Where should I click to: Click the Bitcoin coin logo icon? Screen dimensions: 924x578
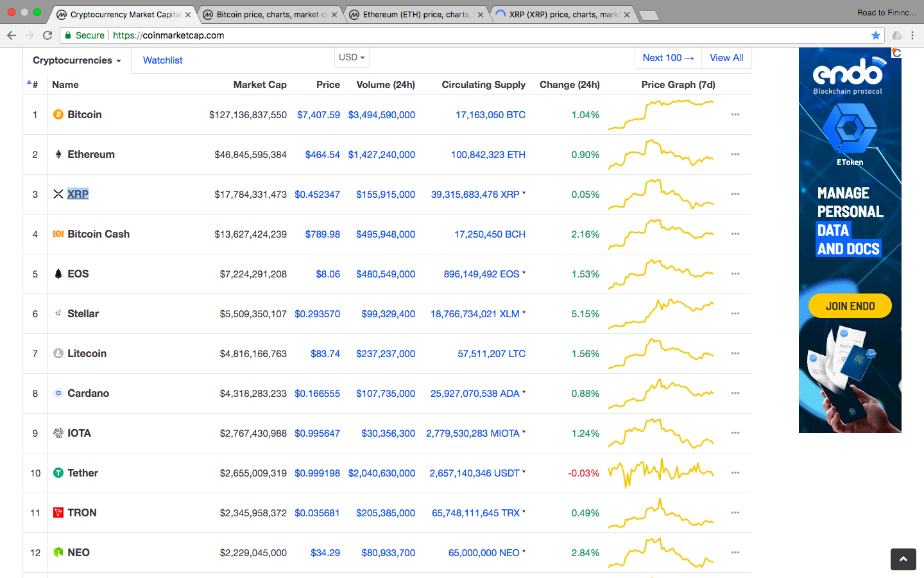(x=58, y=115)
